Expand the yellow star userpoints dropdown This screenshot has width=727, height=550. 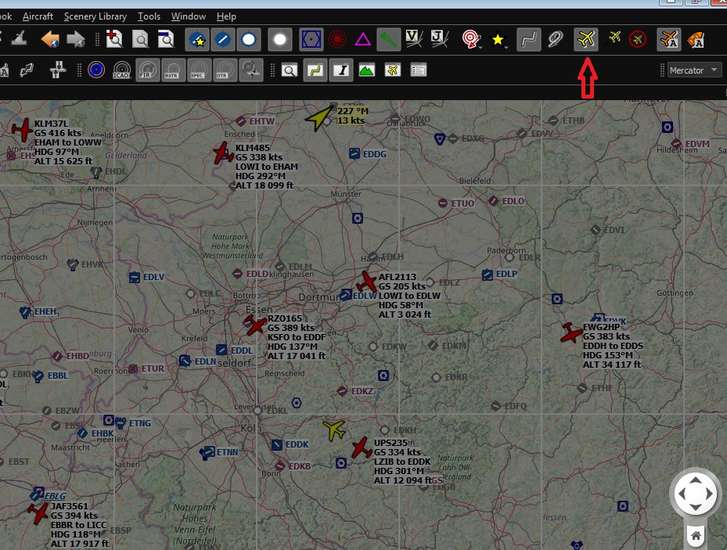tap(498, 40)
